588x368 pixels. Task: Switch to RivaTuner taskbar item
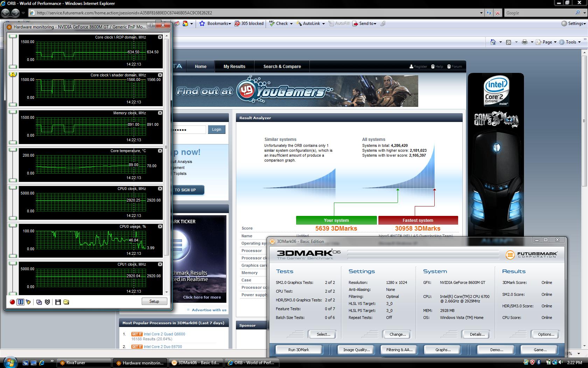(84, 363)
